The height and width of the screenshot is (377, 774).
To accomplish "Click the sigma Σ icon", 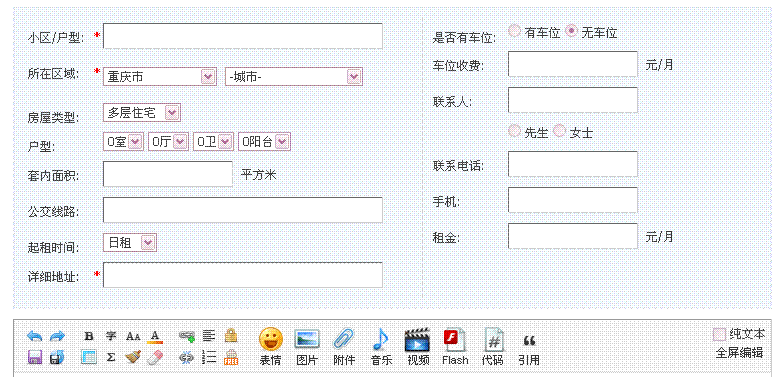I will point(111,357).
